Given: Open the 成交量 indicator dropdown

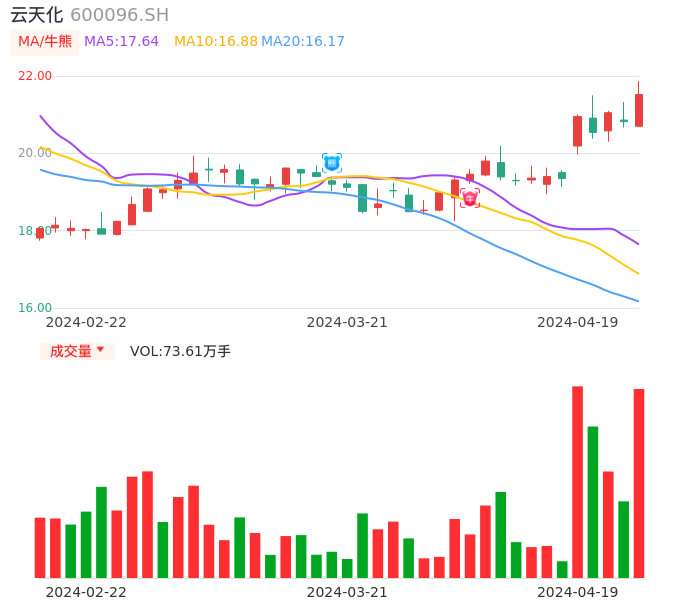Looking at the screenshot, I should [77, 351].
